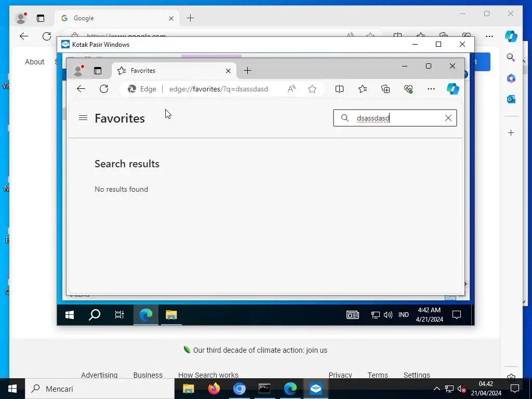
Task: Open the profile icon in outer Edge window
Action: click(x=21, y=18)
